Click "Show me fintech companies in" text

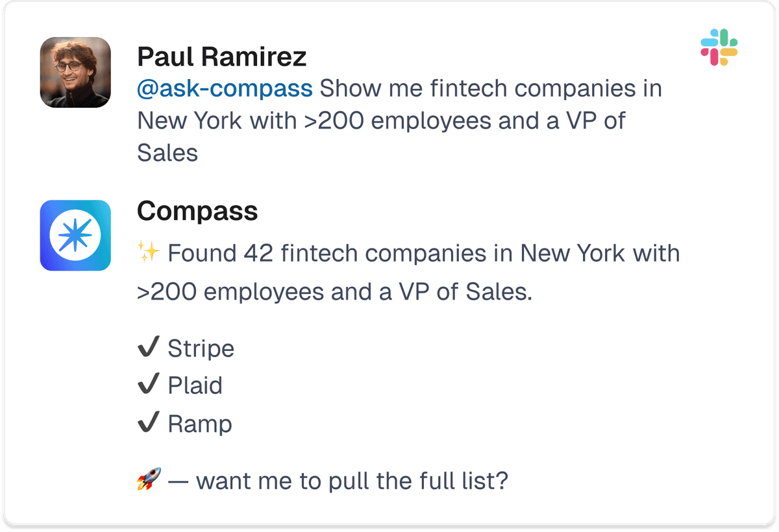click(491, 89)
